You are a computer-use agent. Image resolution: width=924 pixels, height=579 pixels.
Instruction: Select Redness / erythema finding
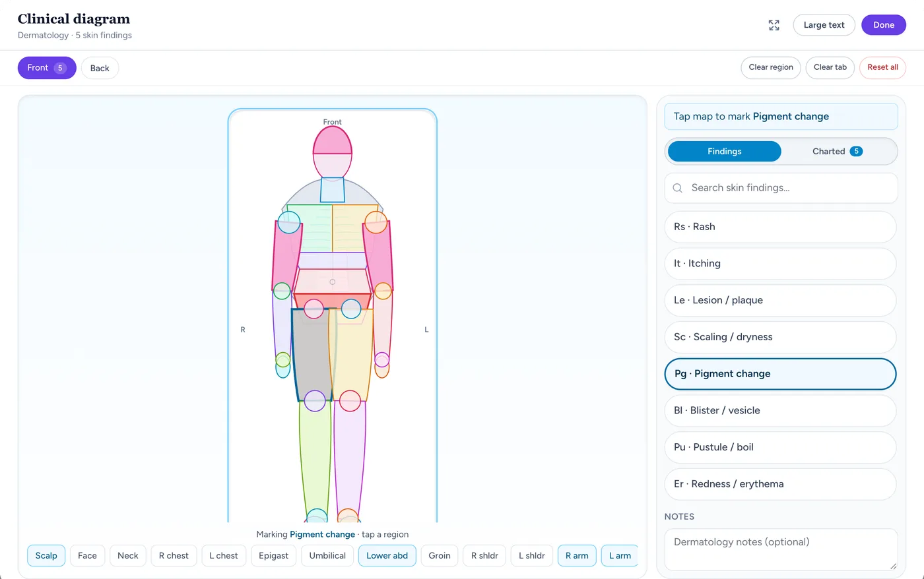tap(780, 484)
